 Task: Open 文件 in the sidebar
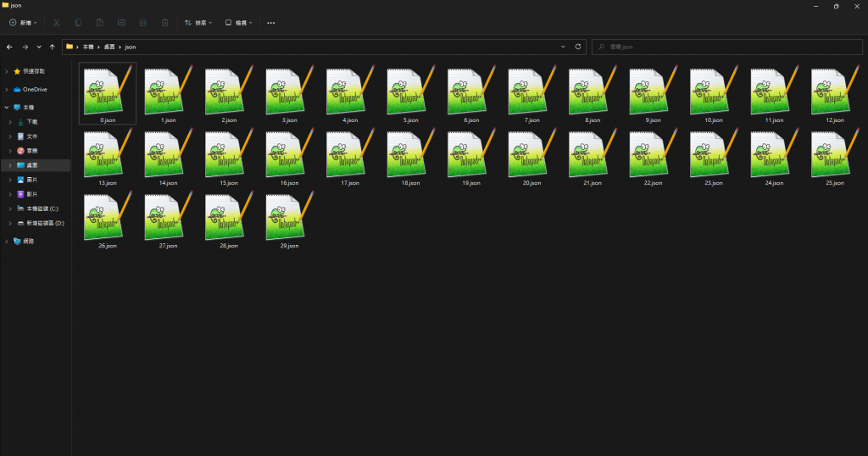pyautogui.click(x=32, y=136)
